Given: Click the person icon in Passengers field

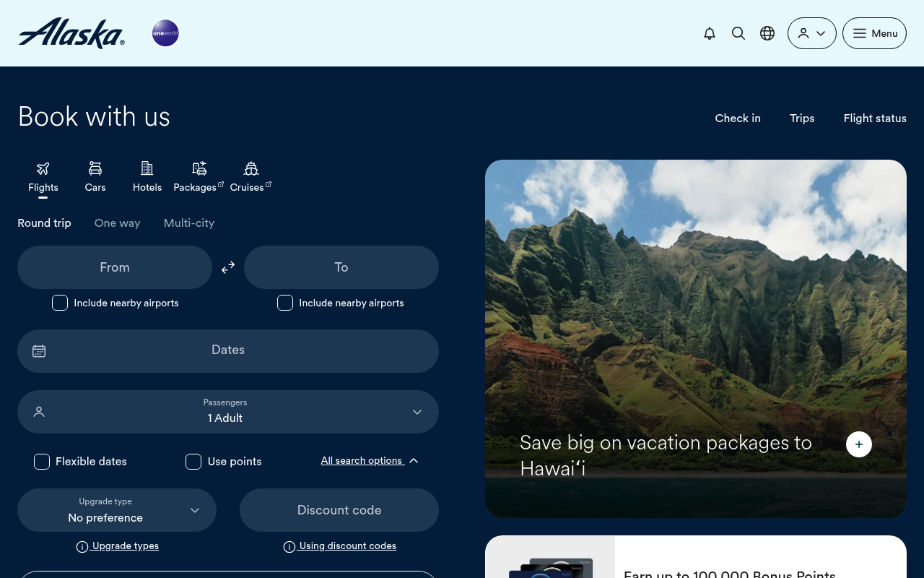Looking at the screenshot, I should pyautogui.click(x=39, y=412).
